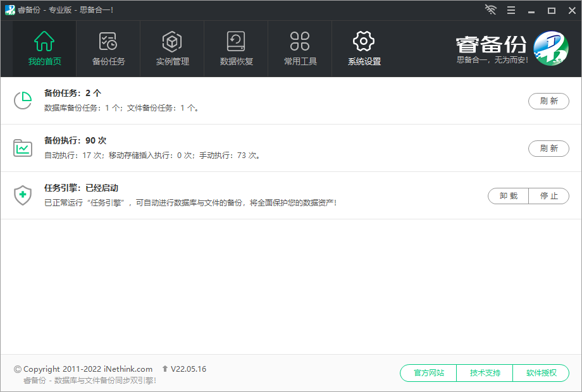Image resolution: width=582 pixels, height=392 pixels.
Task: Click the 备份任务: 2 个 heading
Action: click(x=73, y=93)
